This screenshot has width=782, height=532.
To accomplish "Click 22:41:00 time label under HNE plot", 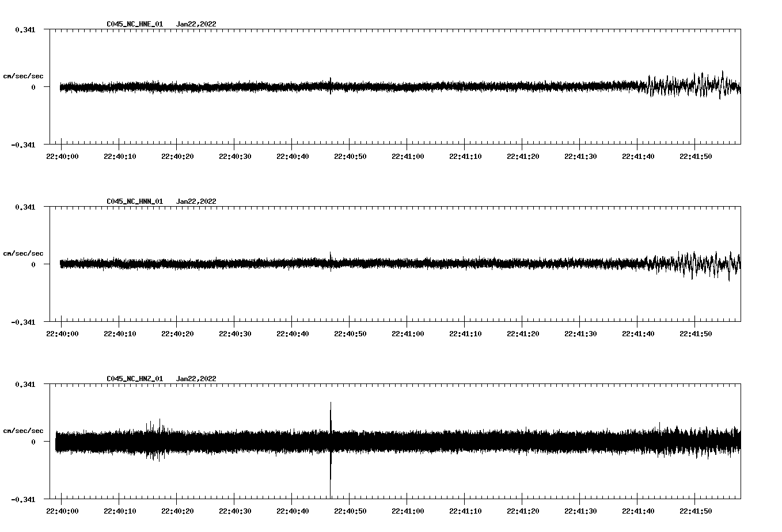I will point(408,157).
